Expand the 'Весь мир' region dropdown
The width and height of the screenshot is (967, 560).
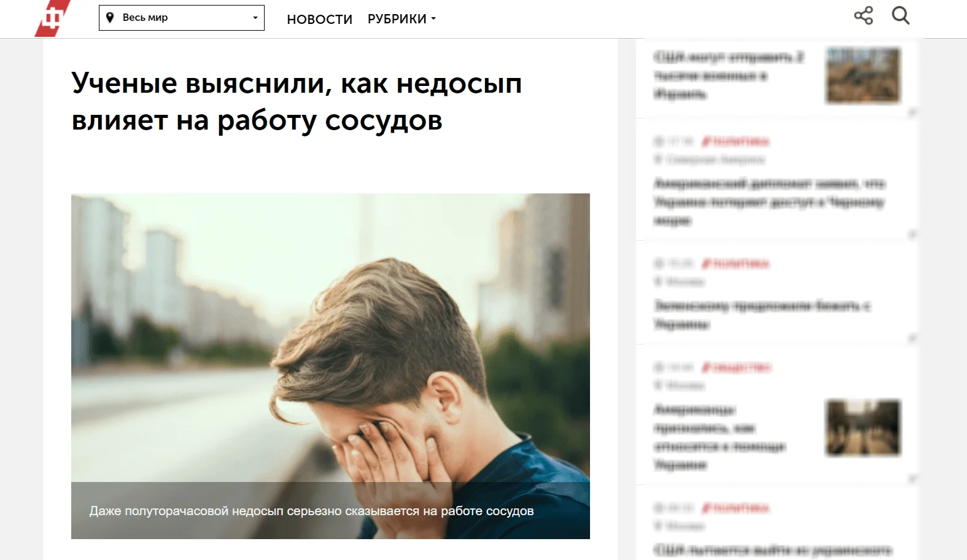[x=182, y=18]
